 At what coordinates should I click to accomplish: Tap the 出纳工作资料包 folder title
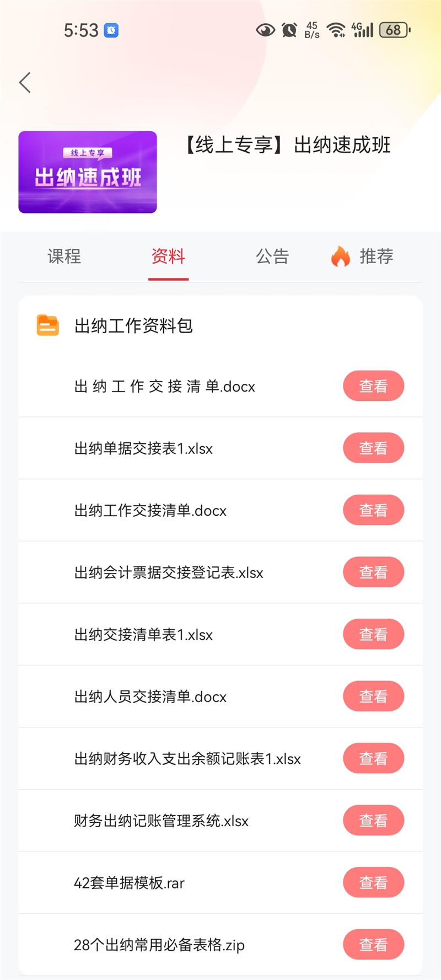pos(133,326)
